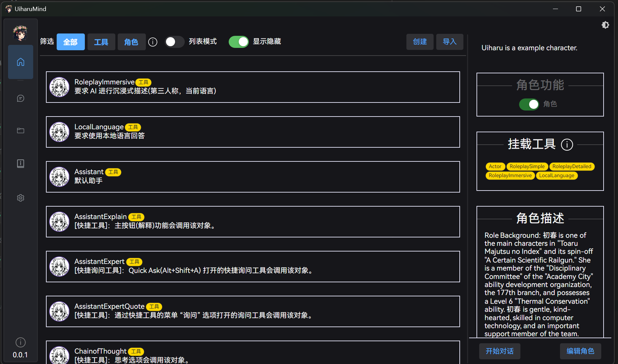Enable 列表模式 list mode toggle
Viewport: 618px width, 364px height.
click(x=174, y=42)
